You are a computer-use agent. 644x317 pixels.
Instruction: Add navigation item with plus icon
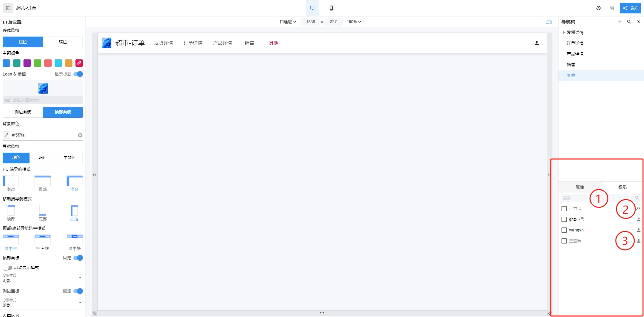(x=620, y=22)
